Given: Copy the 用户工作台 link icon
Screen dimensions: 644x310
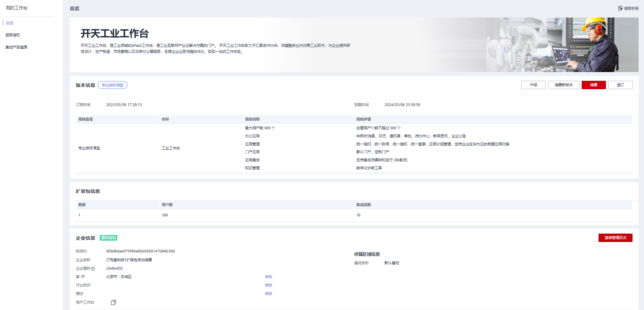Looking at the screenshot, I should (x=113, y=302).
